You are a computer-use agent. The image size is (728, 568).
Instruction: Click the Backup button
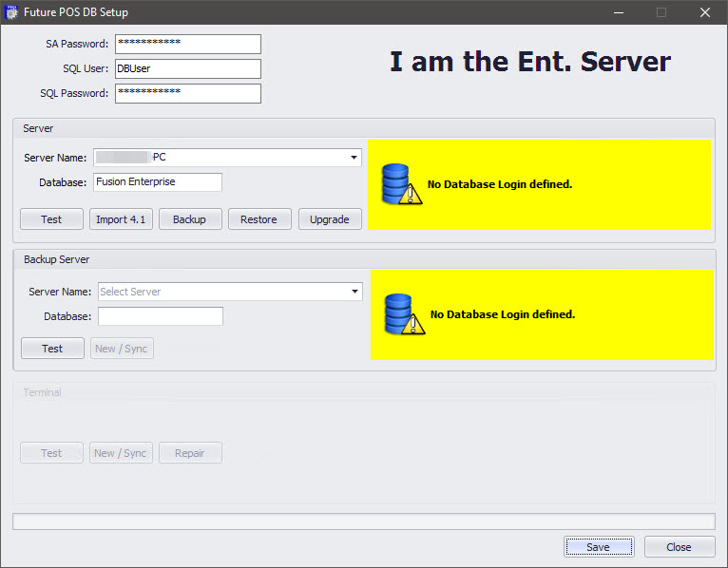coord(189,219)
